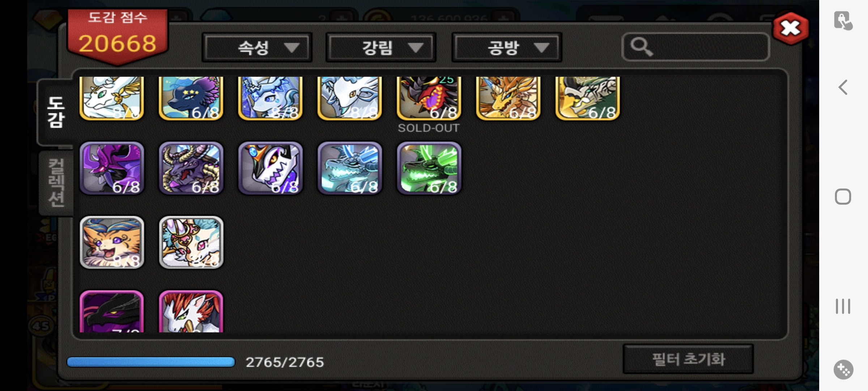This screenshot has width=868, height=391.
Task: Select the orange cat dragon portrait
Action: (x=112, y=243)
